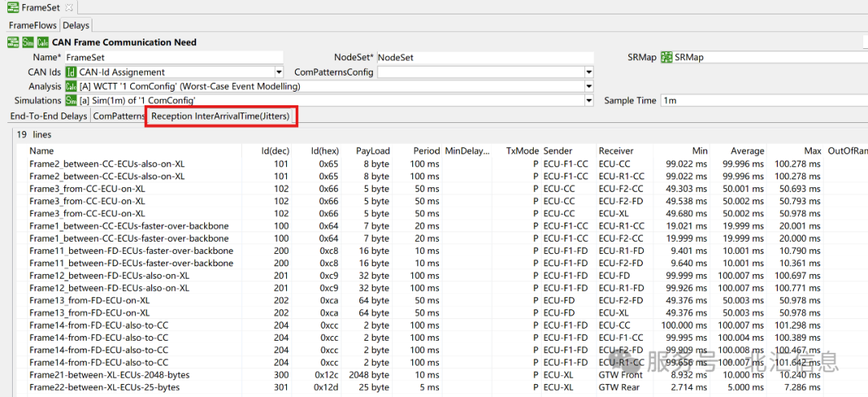The height and width of the screenshot is (397, 868).
Task: Click the 8.932 ms Min value
Action: click(690, 374)
